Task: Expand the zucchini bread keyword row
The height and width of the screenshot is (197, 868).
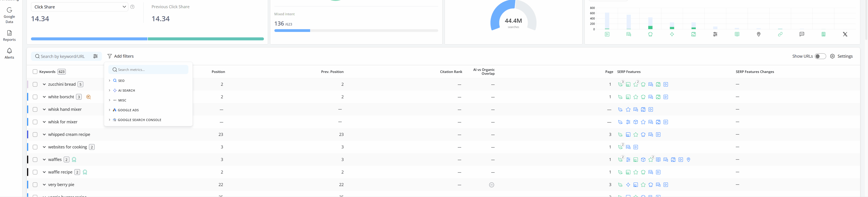Action: click(44, 84)
